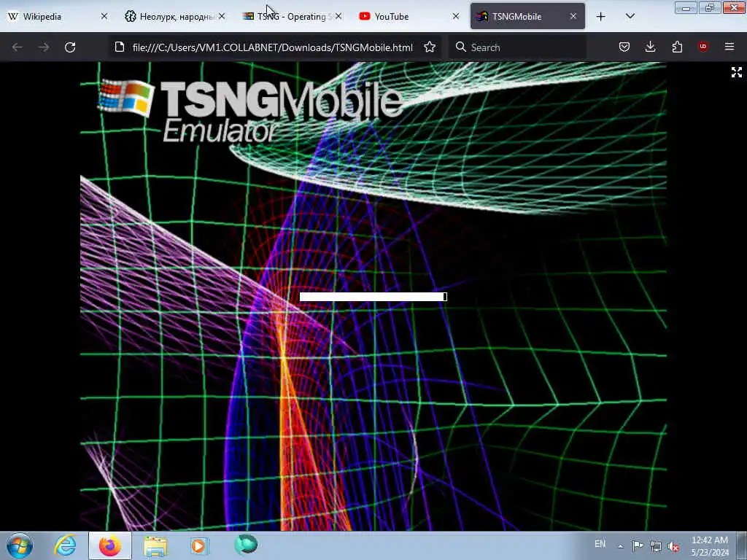This screenshot has height=560, width=747.
Task: Open the Windows Start menu
Action: (x=20, y=545)
